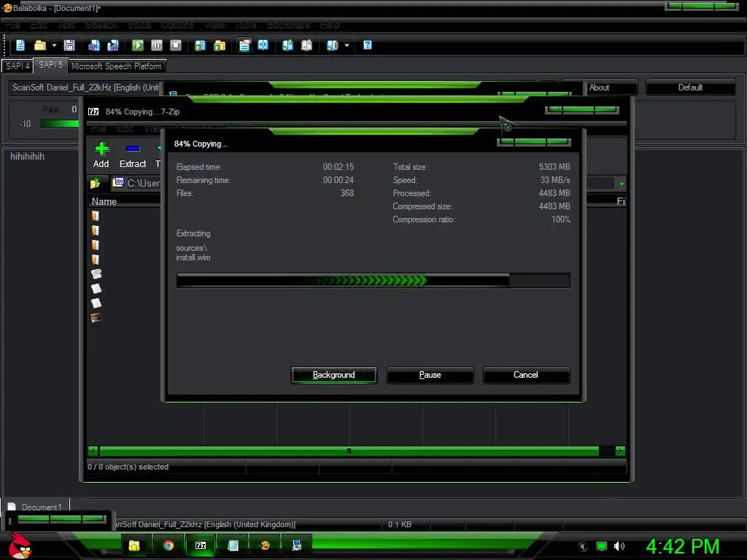The image size is (747, 560).
Task: Click the insert bookmark icon
Action: tap(287, 45)
